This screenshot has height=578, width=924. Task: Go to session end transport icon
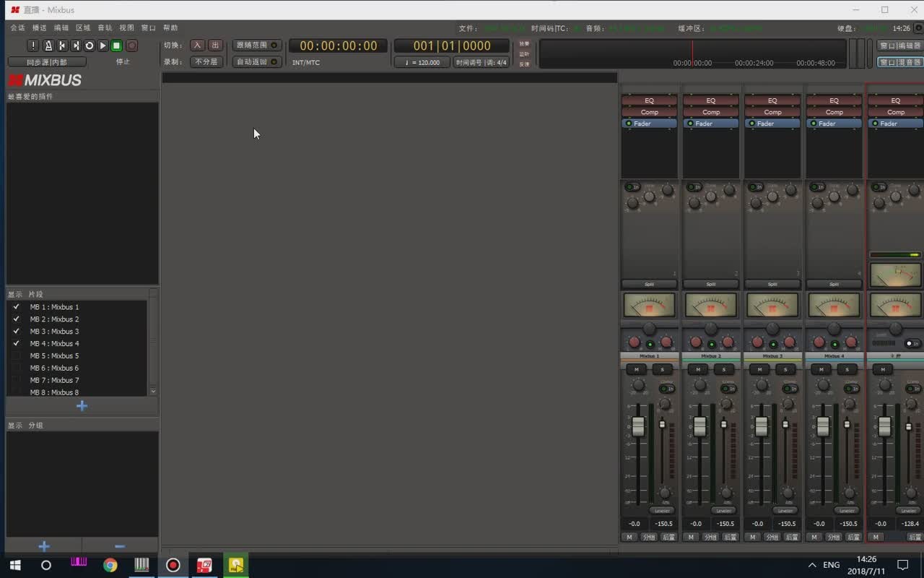click(76, 46)
